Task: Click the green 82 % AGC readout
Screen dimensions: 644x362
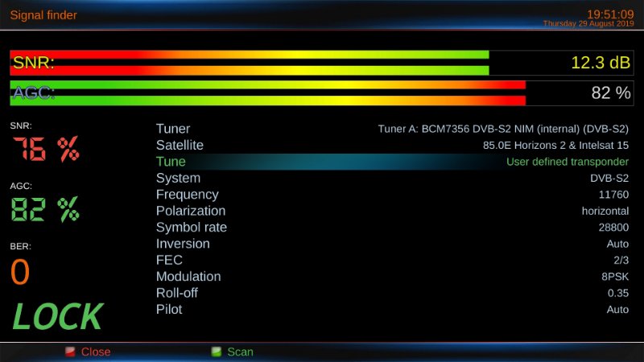Action: (46, 209)
